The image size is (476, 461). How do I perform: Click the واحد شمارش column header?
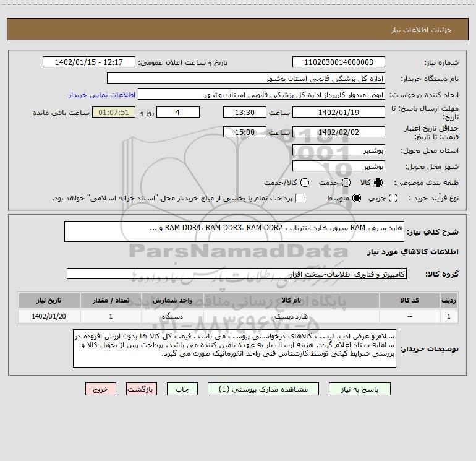tap(172, 300)
